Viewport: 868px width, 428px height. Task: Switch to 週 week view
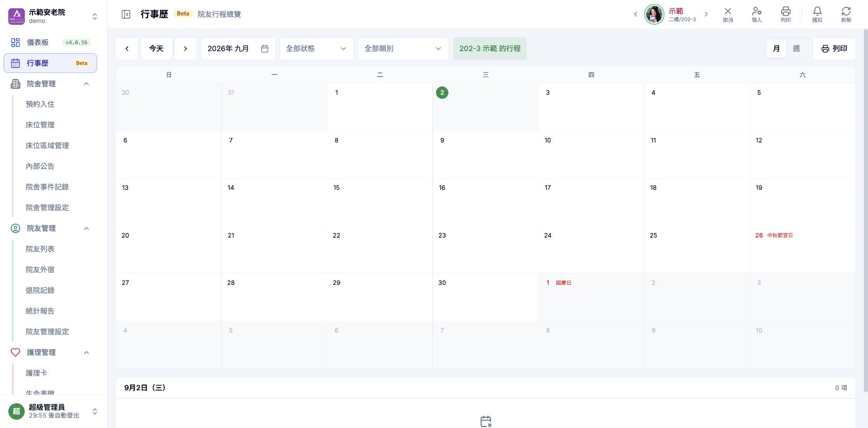796,49
